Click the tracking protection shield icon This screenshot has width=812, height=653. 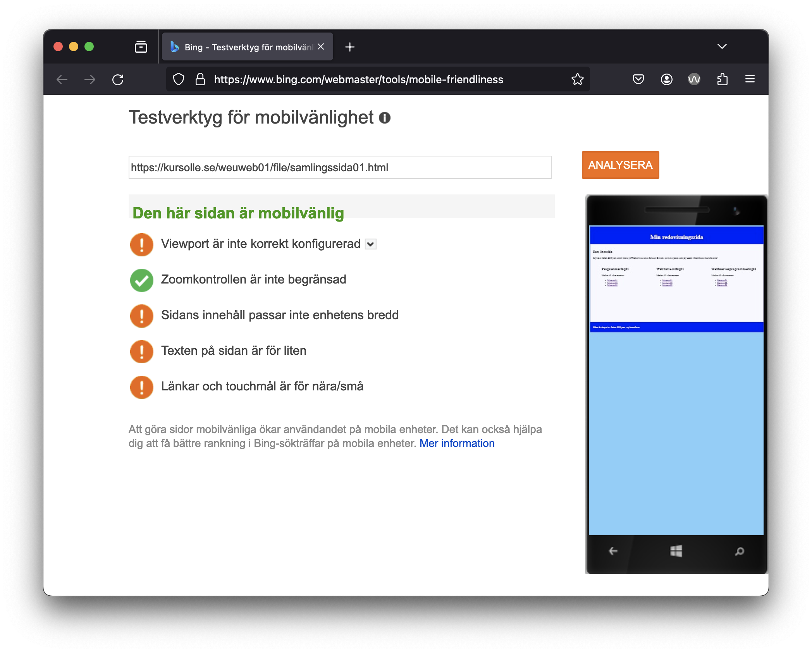point(178,79)
